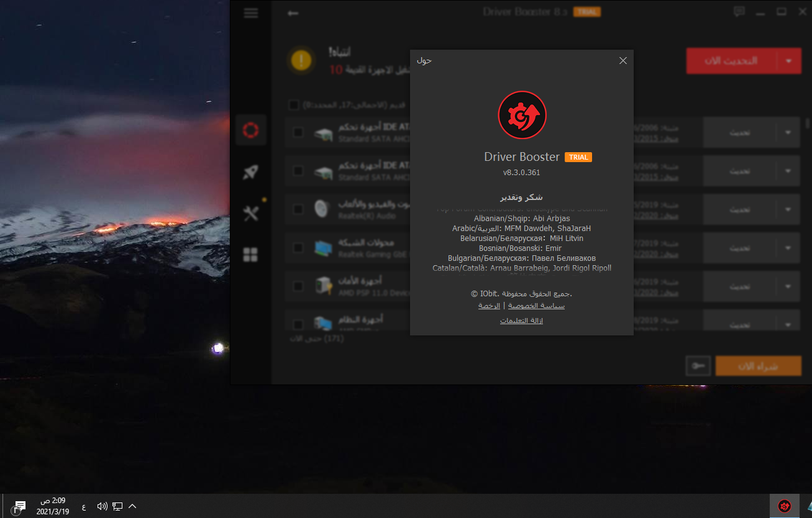
Task: Check the AMD PSP security device checkbox
Action: pyautogui.click(x=298, y=286)
